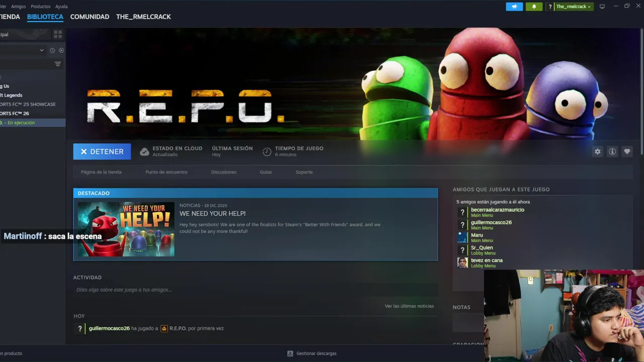Open the Amigos menu
The height and width of the screenshot is (362, 644).
coord(18,7)
